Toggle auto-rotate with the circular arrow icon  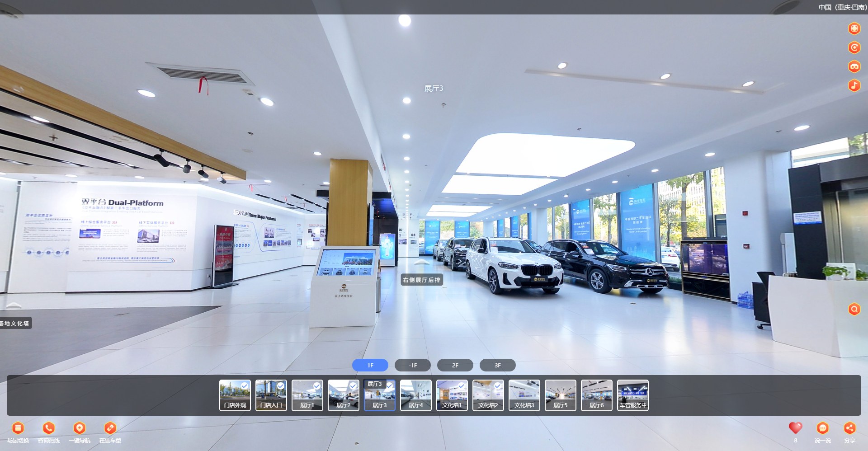(x=854, y=47)
